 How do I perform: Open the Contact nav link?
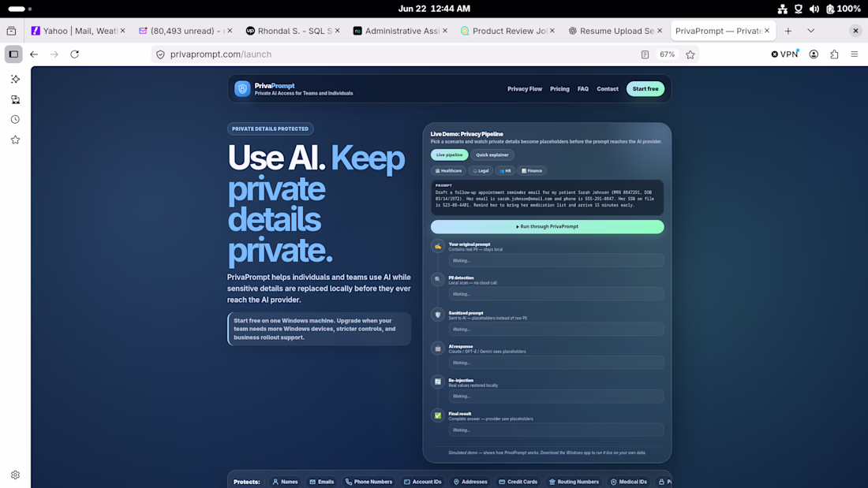pyautogui.click(x=608, y=89)
